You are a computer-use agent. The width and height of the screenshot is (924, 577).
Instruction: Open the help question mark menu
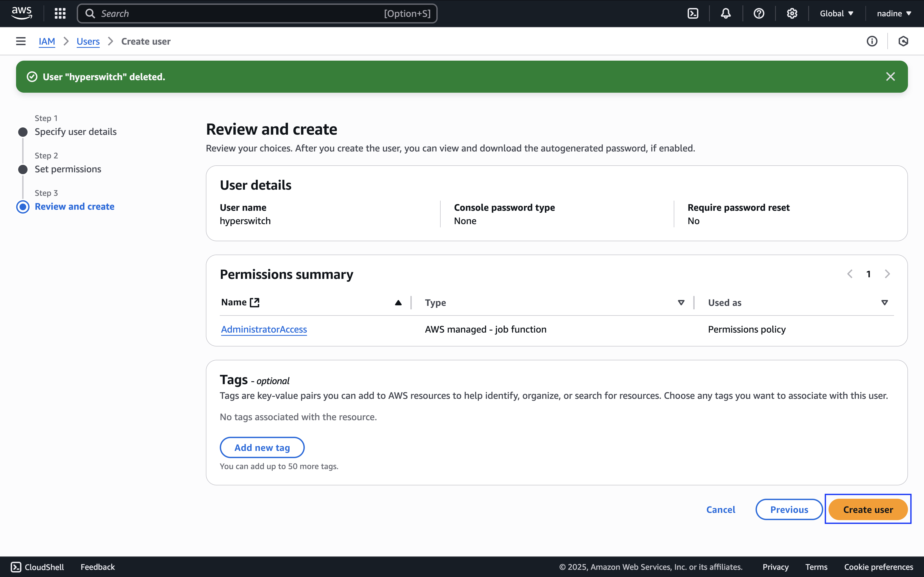[x=759, y=13]
